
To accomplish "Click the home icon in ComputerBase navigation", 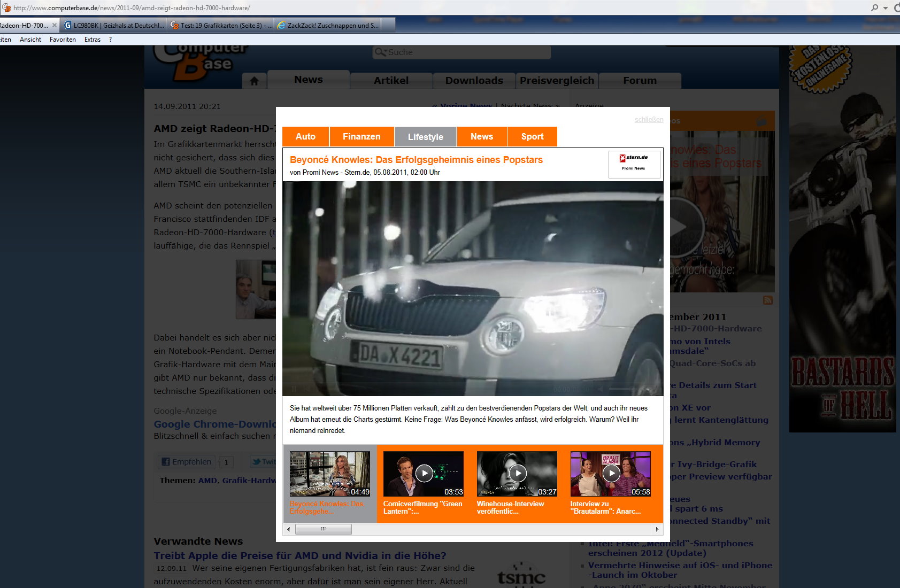I will coord(254,81).
